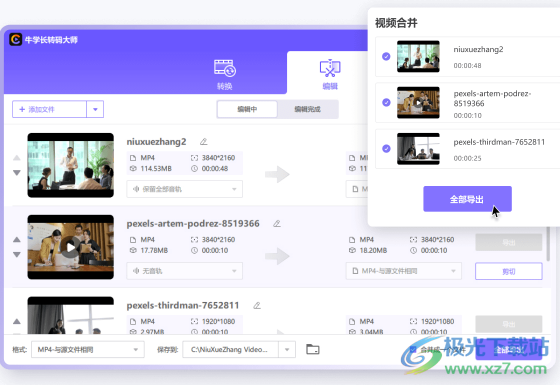The image size is (560, 385).
Task: Click the app logo in title bar
Action: 15,39
